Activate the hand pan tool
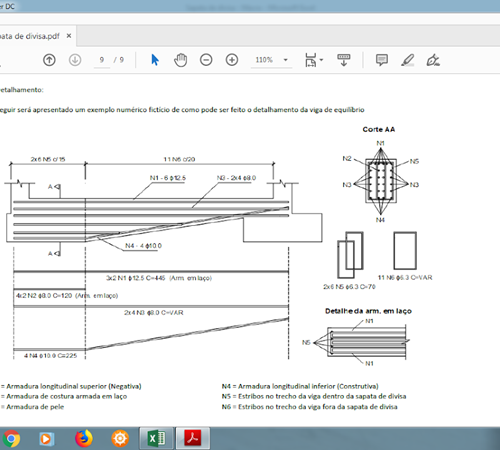Image resolution: width=500 pixels, height=450 pixels. click(x=181, y=60)
